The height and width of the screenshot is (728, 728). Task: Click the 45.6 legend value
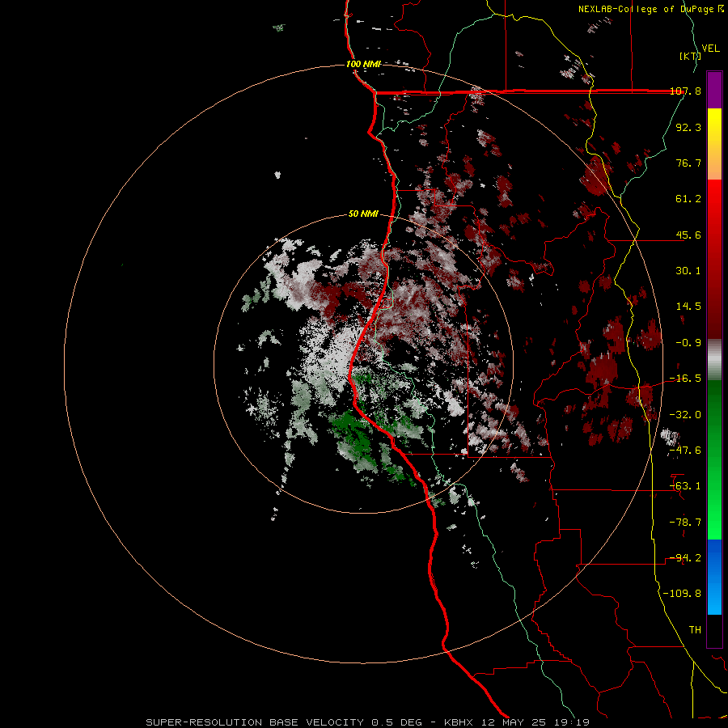click(x=688, y=235)
